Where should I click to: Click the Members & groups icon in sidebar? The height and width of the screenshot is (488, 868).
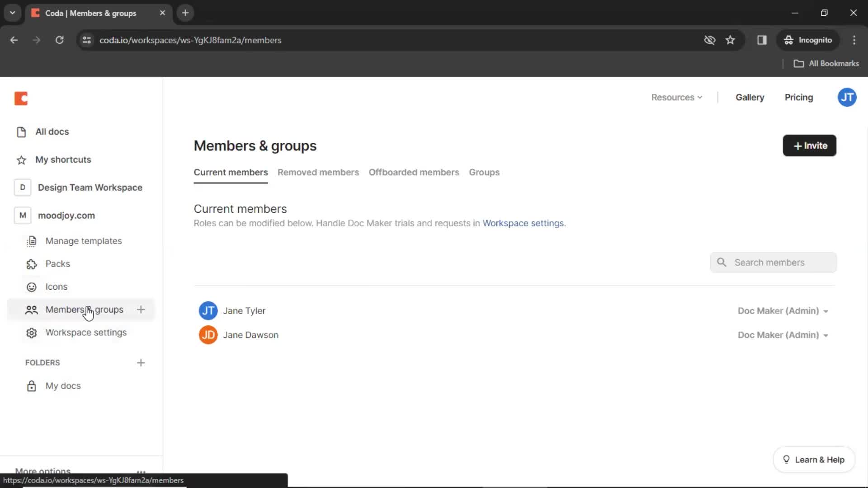[x=32, y=309]
